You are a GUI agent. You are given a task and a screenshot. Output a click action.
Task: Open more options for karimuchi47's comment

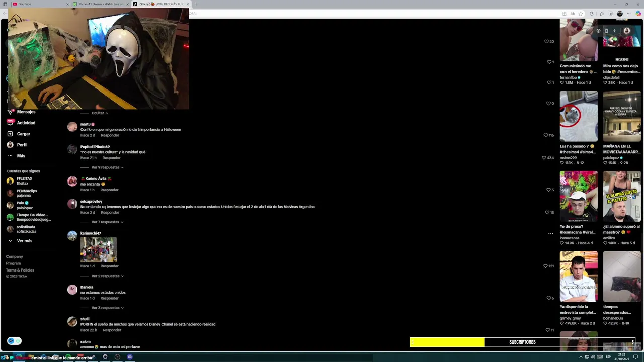pos(551,234)
